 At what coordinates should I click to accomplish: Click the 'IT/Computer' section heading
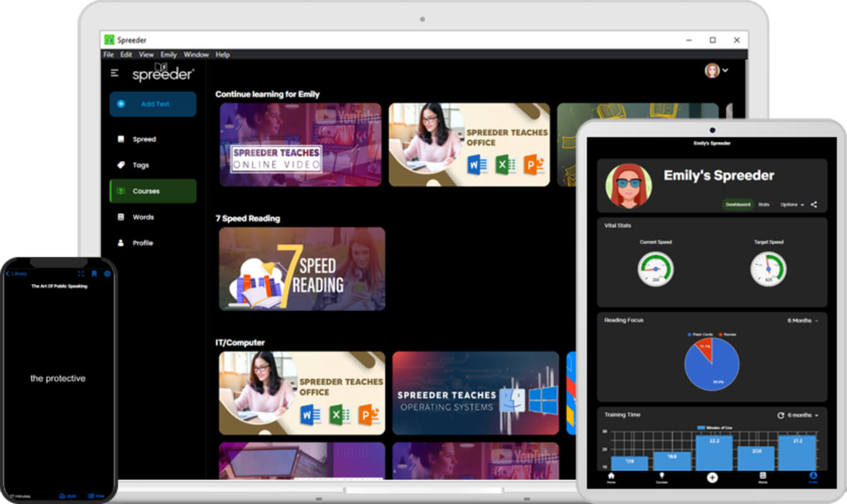[240, 343]
